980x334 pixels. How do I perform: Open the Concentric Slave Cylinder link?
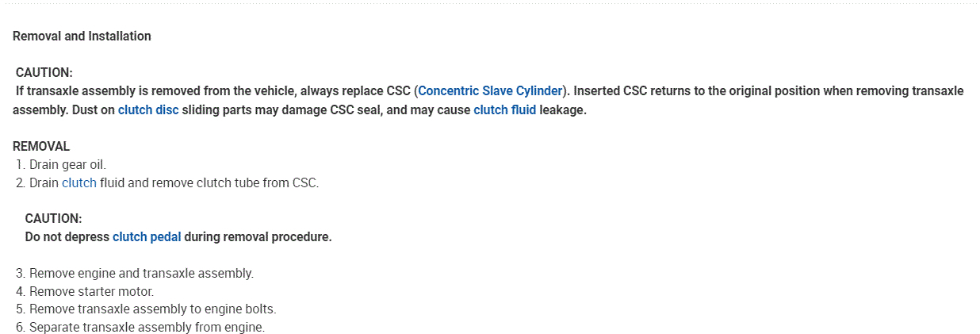490,90
